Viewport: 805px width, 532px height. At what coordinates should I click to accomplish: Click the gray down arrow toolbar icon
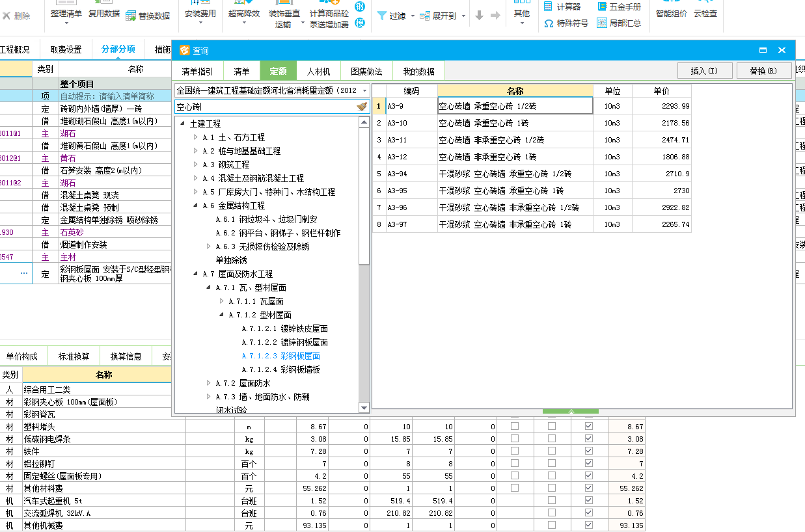[479, 16]
